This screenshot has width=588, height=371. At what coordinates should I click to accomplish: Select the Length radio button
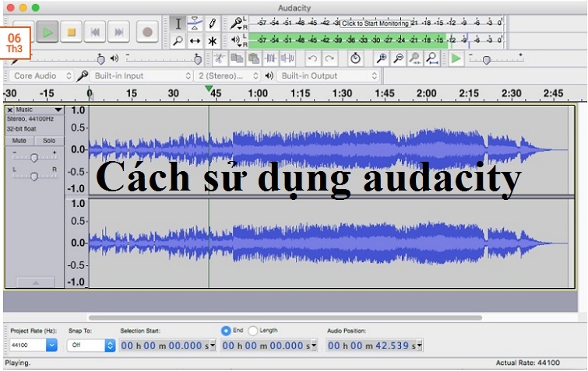click(253, 331)
